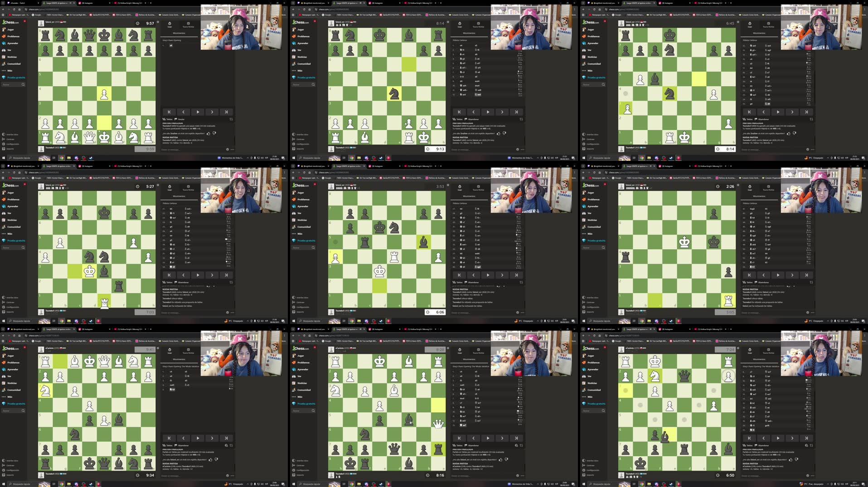Toggle Interfaz clara in the 9:57 game sidebar
The height and width of the screenshot is (487, 868).
(x=10, y=135)
